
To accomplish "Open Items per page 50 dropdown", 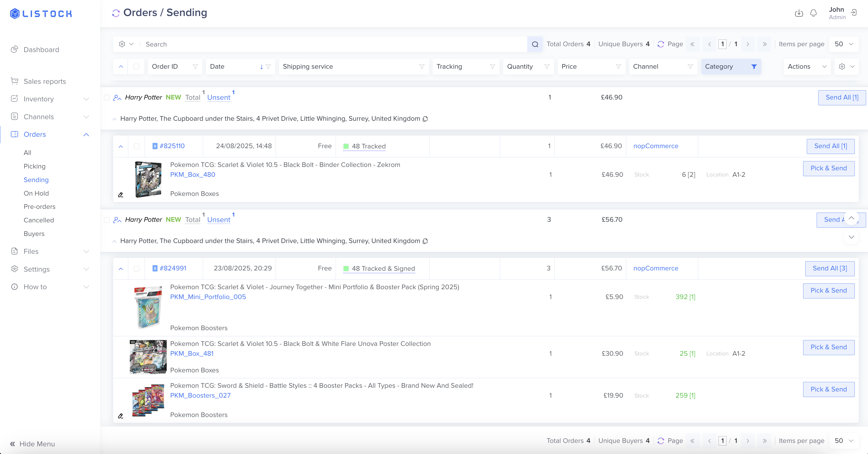I will (x=843, y=44).
